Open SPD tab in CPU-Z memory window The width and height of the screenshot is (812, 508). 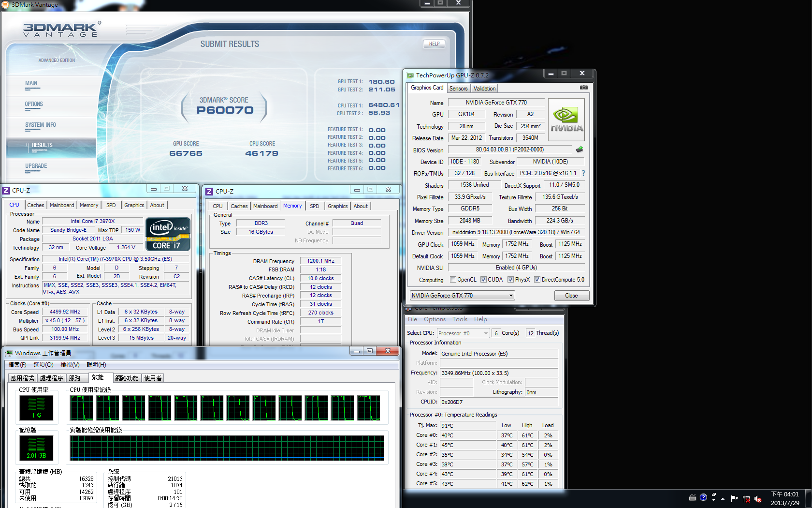314,206
